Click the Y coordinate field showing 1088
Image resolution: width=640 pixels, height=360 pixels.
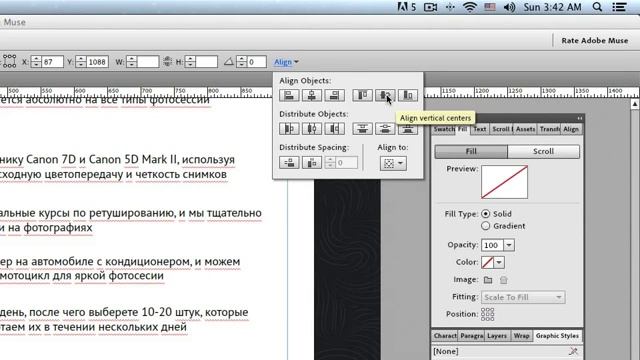point(98,62)
